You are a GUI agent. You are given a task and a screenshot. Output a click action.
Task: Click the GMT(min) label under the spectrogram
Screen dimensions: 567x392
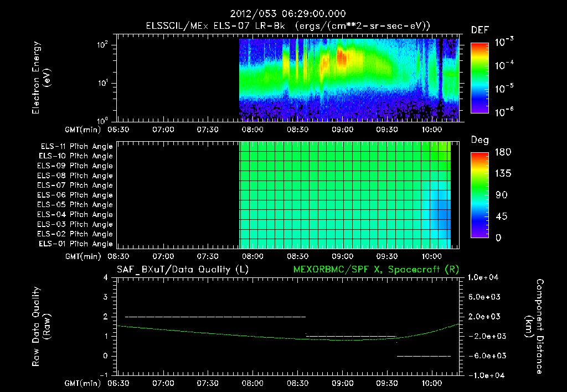coord(83,130)
